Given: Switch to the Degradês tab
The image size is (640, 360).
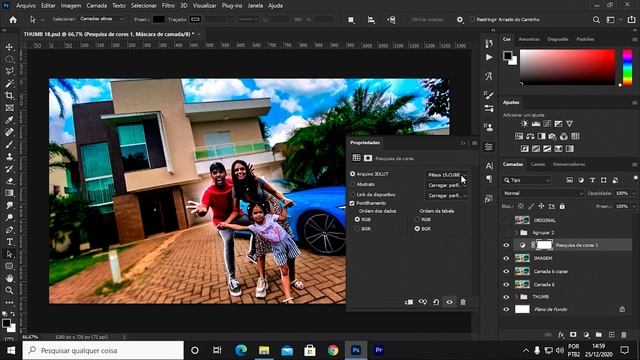Looking at the screenshot, I should click(558, 39).
